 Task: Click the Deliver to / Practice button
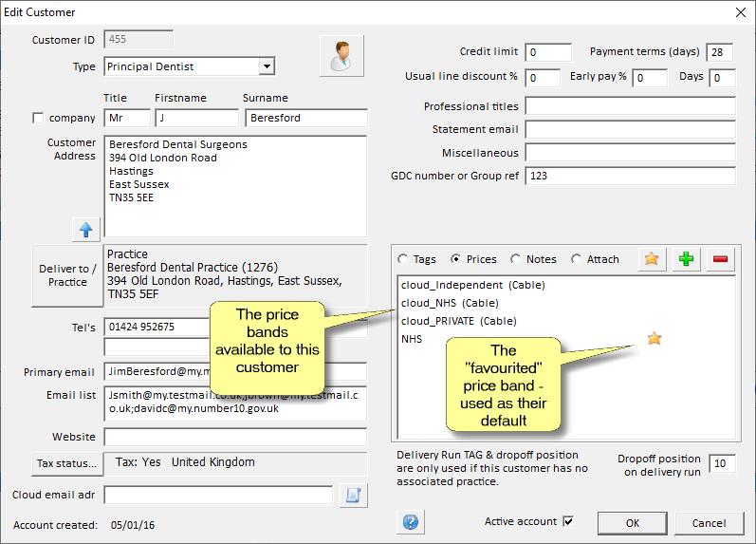click(x=67, y=275)
